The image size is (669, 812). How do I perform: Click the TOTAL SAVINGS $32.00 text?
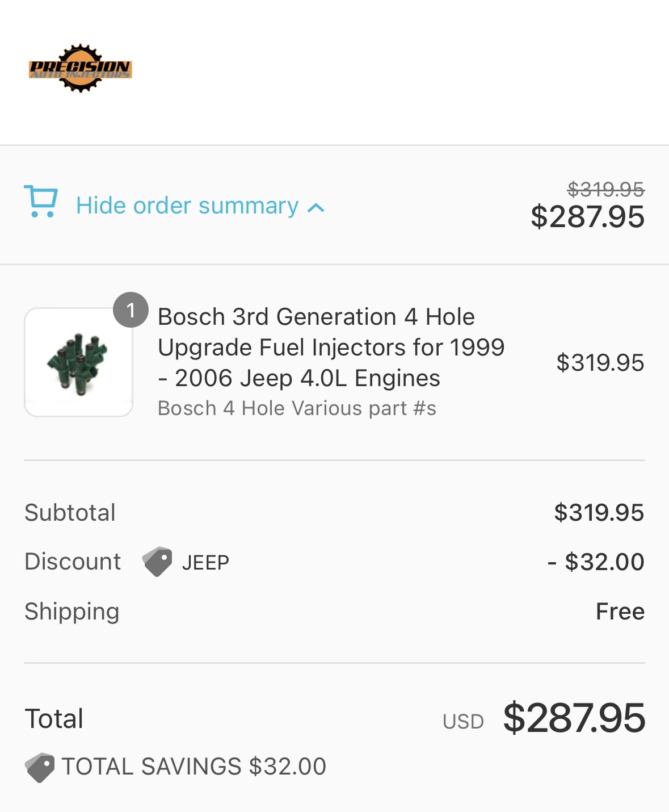coord(193,767)
